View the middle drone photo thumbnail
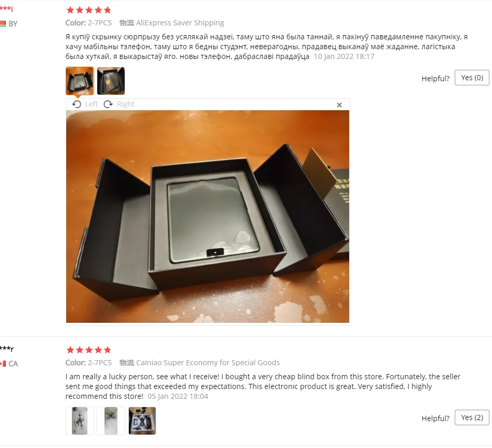 pos(111,421)
